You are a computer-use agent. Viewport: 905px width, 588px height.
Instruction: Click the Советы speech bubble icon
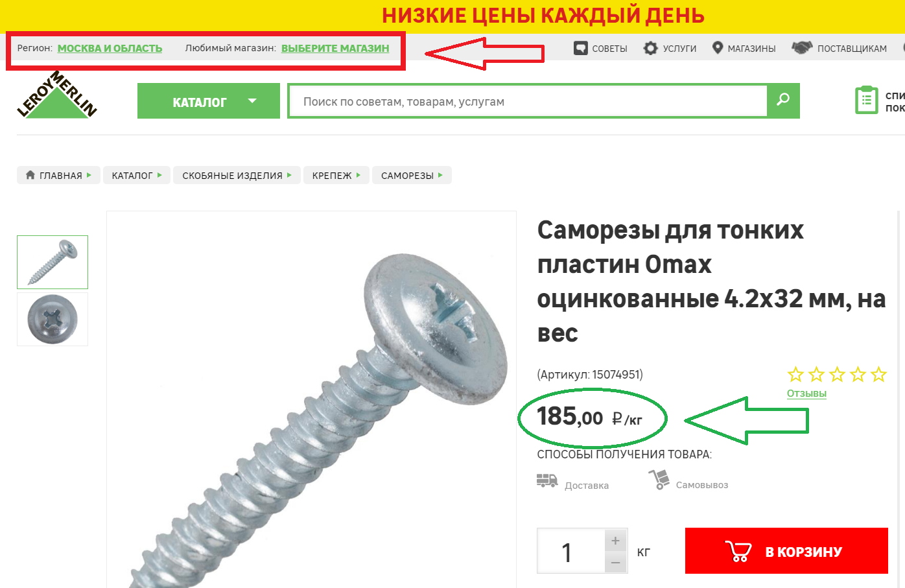[581, 48]
